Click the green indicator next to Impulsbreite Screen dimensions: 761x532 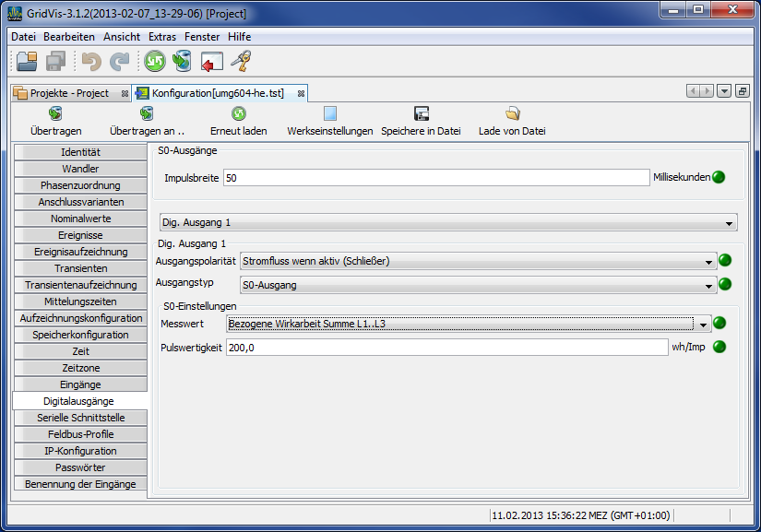(x=719, y=177)
